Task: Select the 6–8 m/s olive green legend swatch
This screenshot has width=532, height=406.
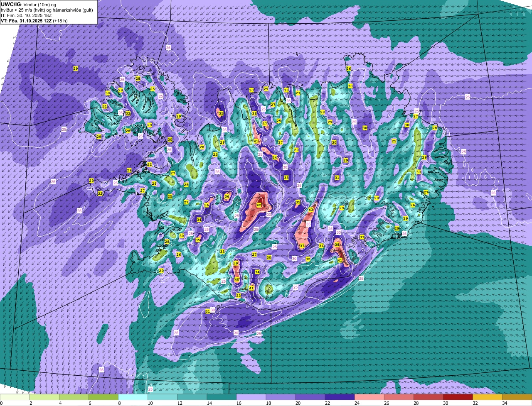Action: [x=103, y=397]
